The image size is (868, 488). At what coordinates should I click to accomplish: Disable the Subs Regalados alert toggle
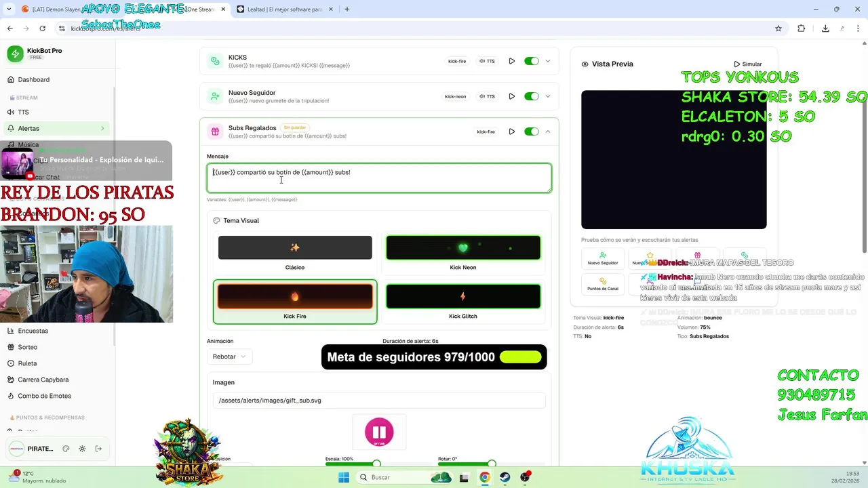531,131
